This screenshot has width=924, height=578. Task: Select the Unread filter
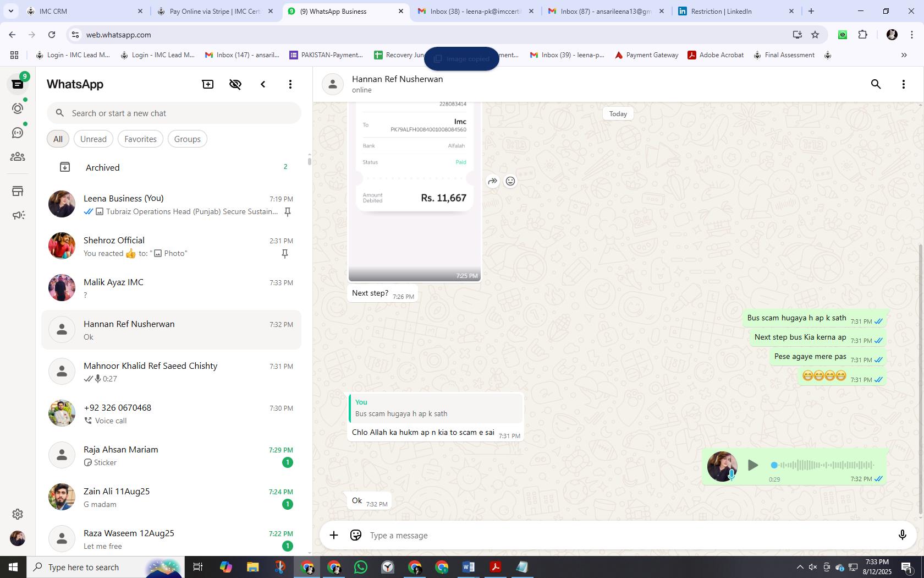coord(94,139)
